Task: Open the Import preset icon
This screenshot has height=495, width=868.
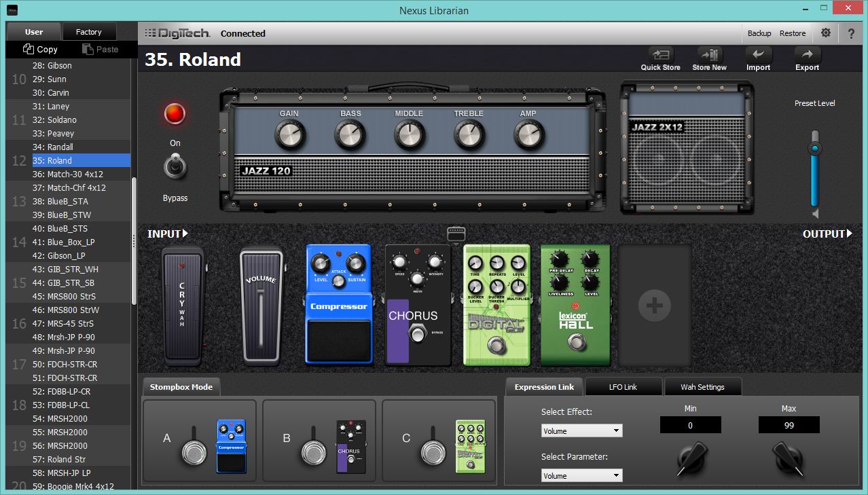Action: click(x=758, y=55)
